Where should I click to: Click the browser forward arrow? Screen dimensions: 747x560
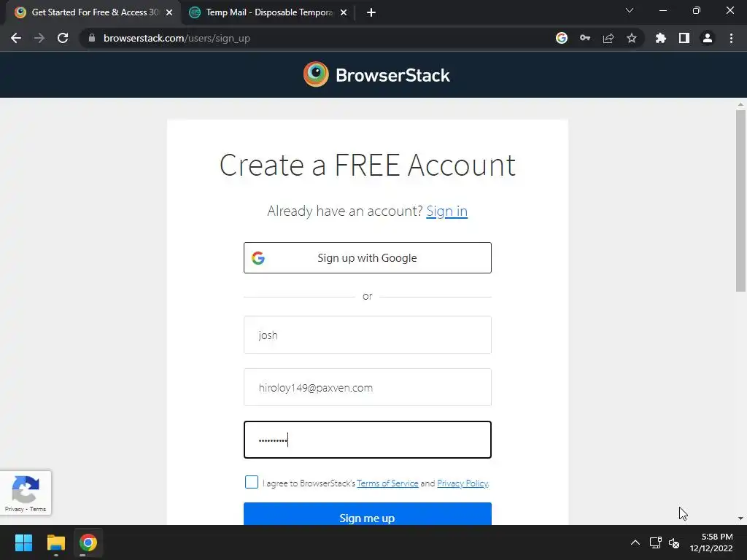pyautogui.click(x=39, y=38)
